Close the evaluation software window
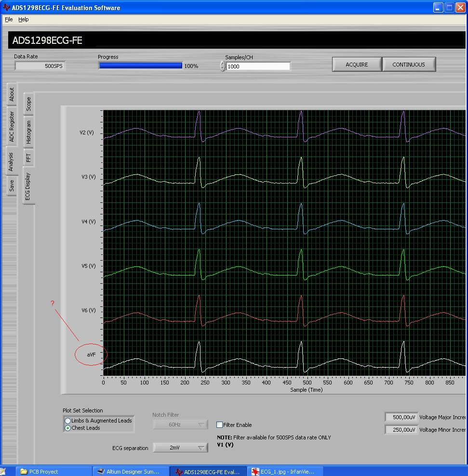The image size is (468, 476). (460, 7)
